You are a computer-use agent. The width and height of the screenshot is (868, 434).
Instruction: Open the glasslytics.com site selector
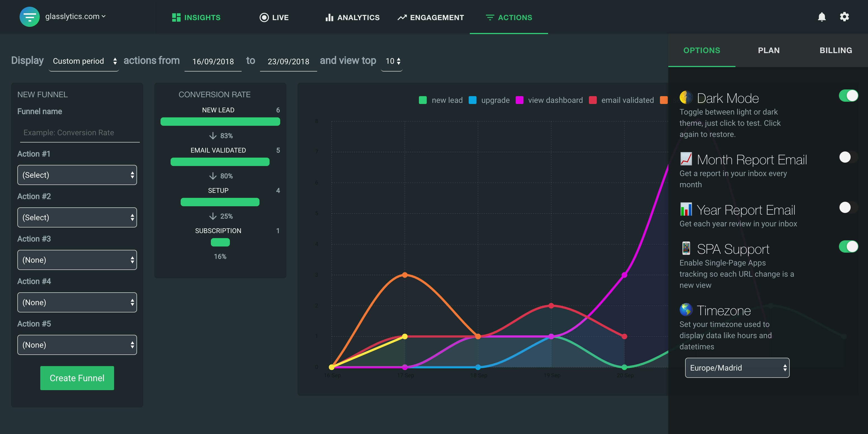[x=76, y=16]
